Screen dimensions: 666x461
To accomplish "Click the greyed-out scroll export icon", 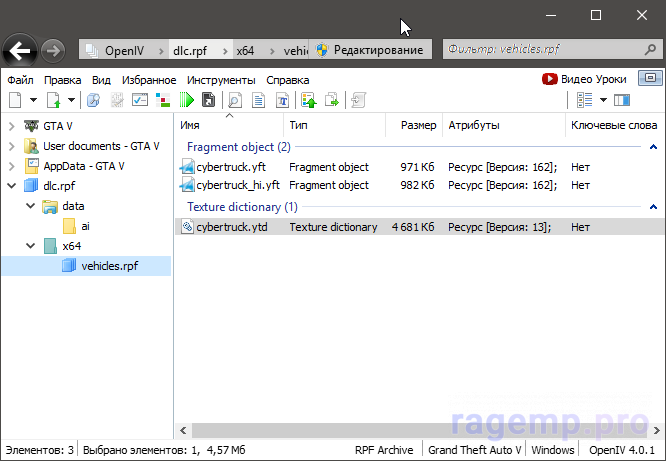I will click(x=358, y=100).
